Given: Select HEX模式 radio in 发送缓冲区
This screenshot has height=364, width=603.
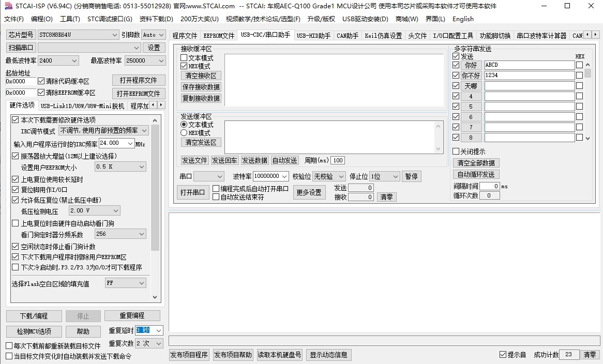Looking at the screenshot, I should point(184,133).
